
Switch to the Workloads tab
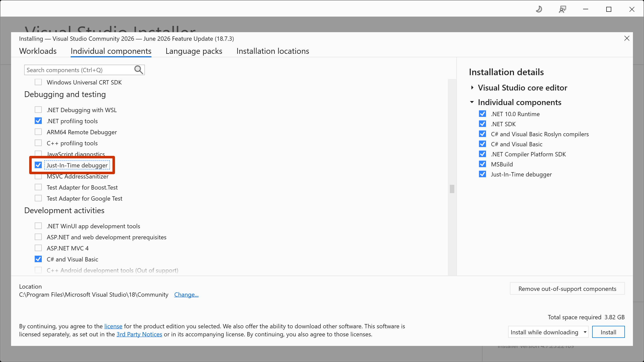tap(38, 51)
